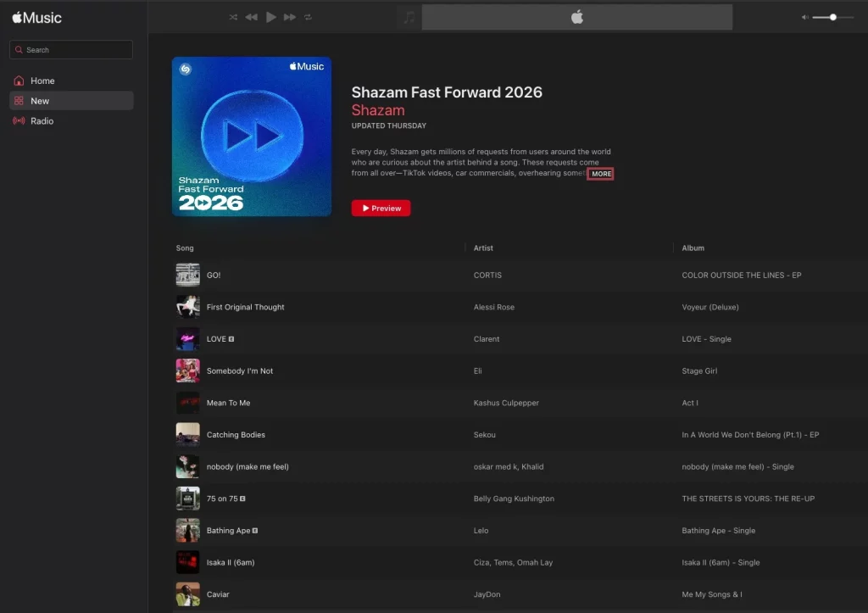
Task: Click the fast-forward skip icon
Action: pyautogui.click(x=289, y=16)
